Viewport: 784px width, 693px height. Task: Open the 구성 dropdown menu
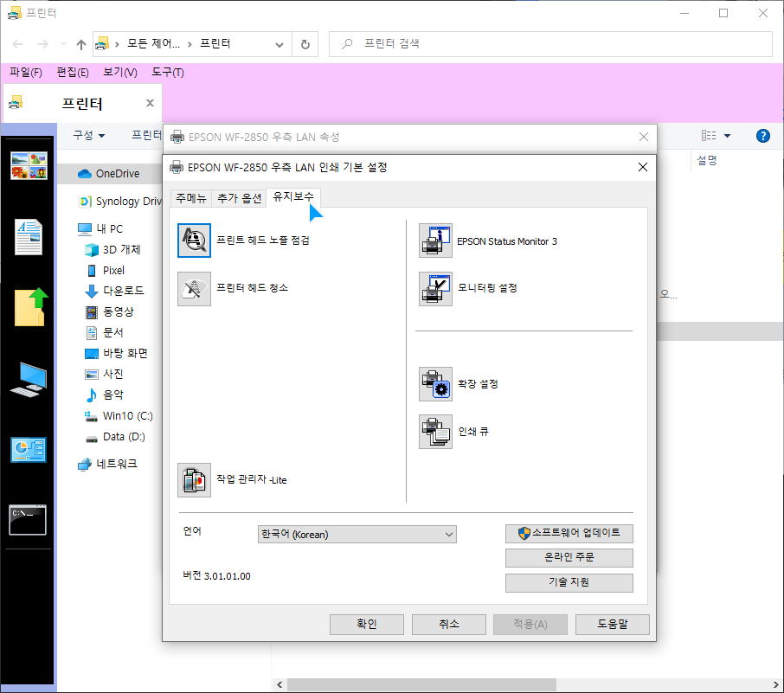click(88, 136)
